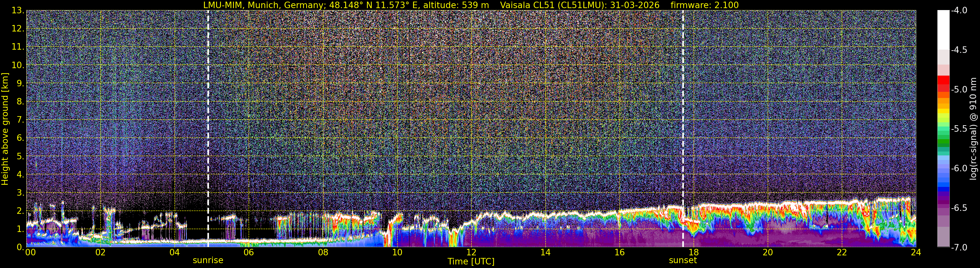Image resolution: width=980 pixels, height=268 pixels.
Task: Click the 'Height above ground [km]' axis label
Action: coord(5,129)
